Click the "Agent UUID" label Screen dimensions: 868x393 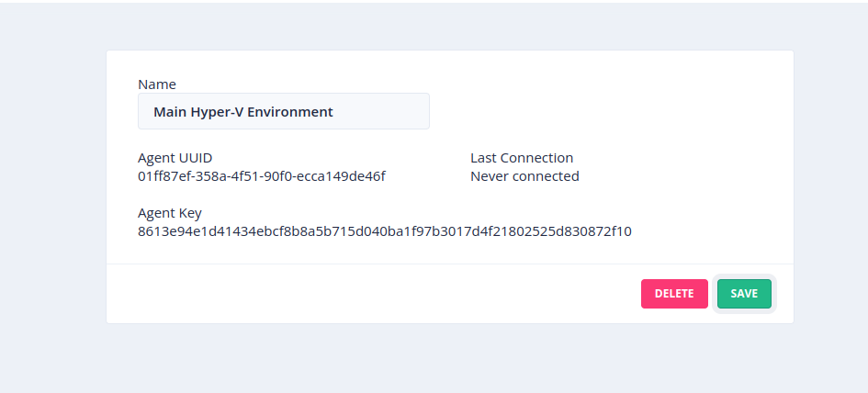pos(175,158)
